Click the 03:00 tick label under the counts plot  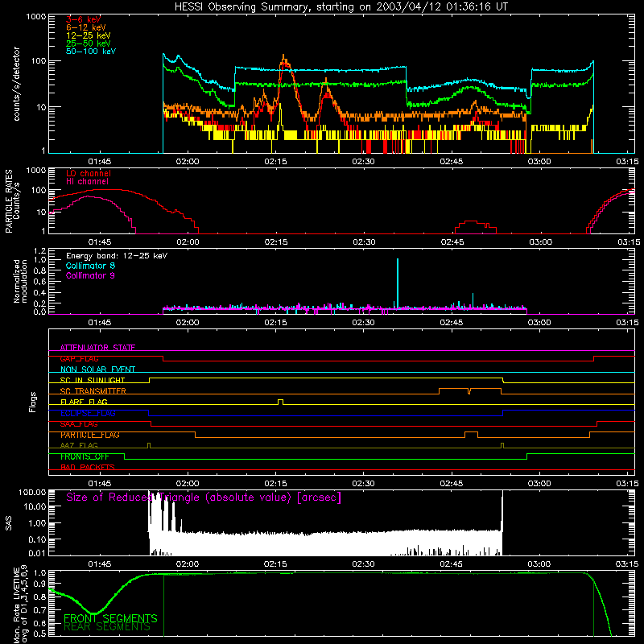pyautogui.click(x=539, y=162)
